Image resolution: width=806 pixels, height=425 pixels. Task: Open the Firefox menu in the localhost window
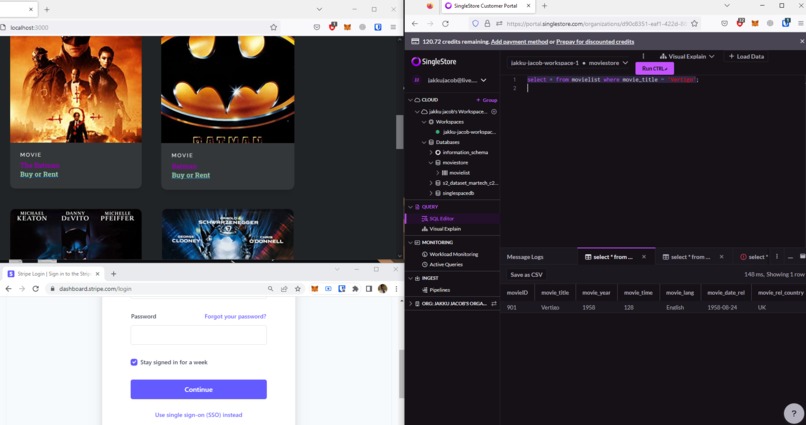[x=393, y=27]
